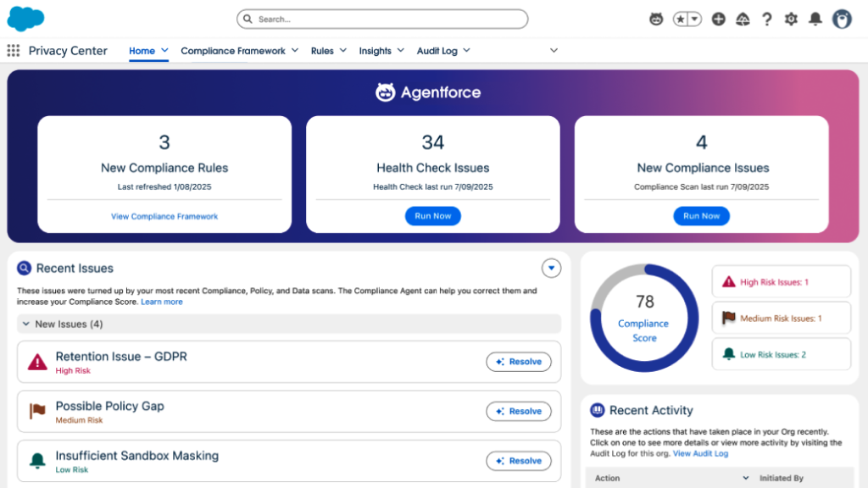
Task: Open the Insights tab
Action: point(375,51)
